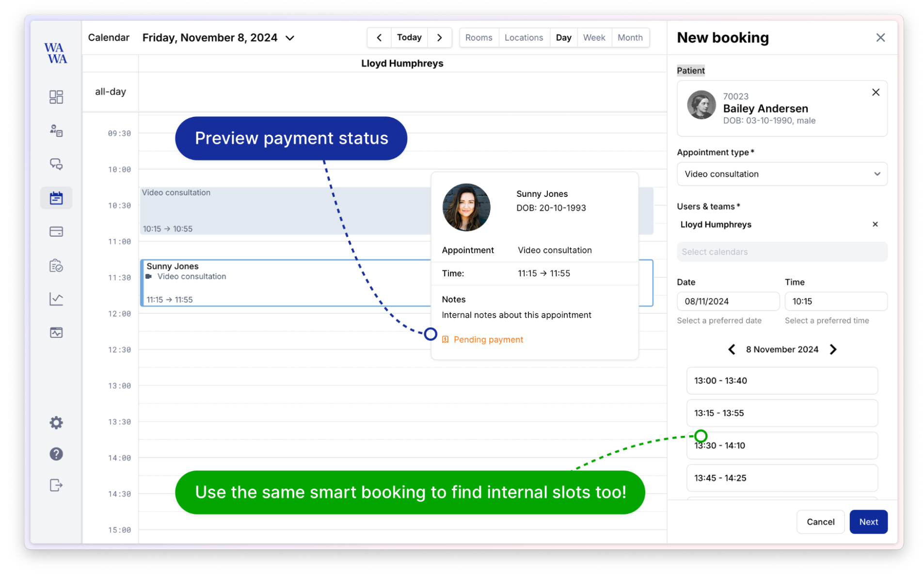The height and width of the screenshot is (575, 924).
Task: Open the help question mark icon
Action: click(x=56, y=454)
